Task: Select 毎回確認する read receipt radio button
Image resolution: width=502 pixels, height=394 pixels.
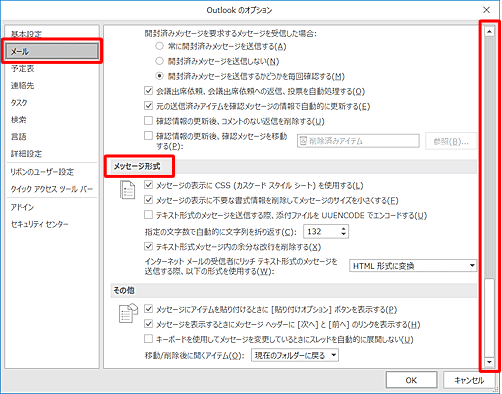Action: coord(160,76)
